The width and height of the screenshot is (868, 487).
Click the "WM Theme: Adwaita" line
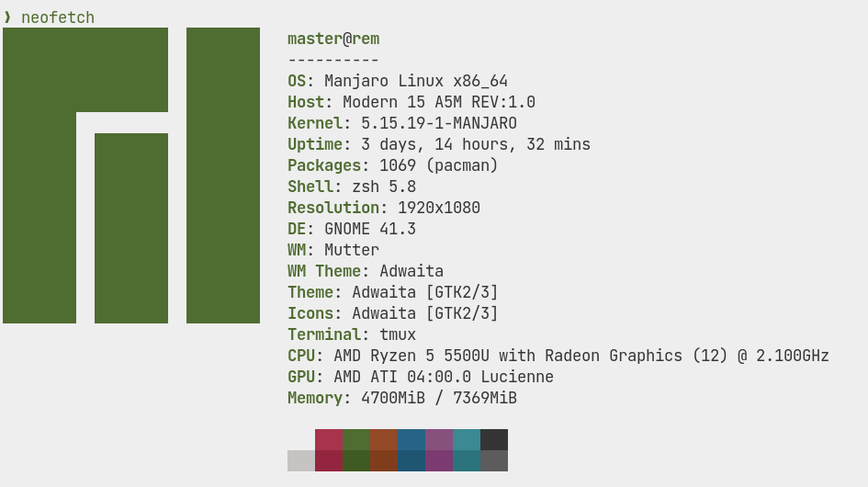tap(366, 271)
